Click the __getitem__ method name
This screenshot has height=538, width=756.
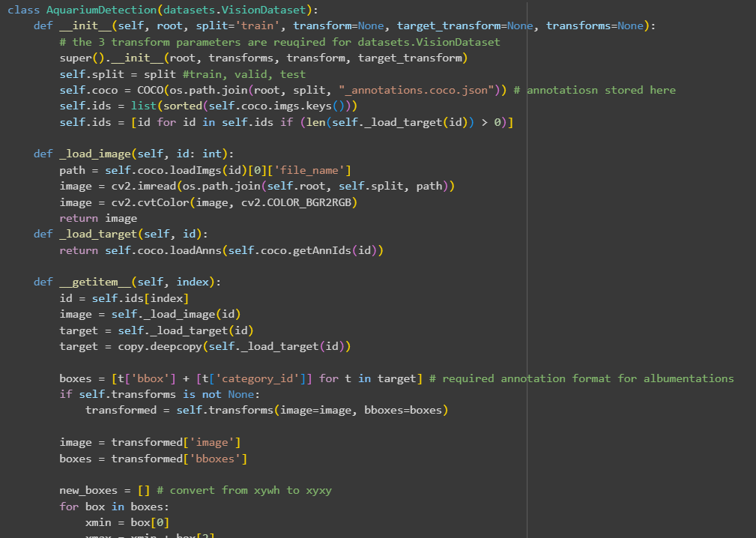95,282
